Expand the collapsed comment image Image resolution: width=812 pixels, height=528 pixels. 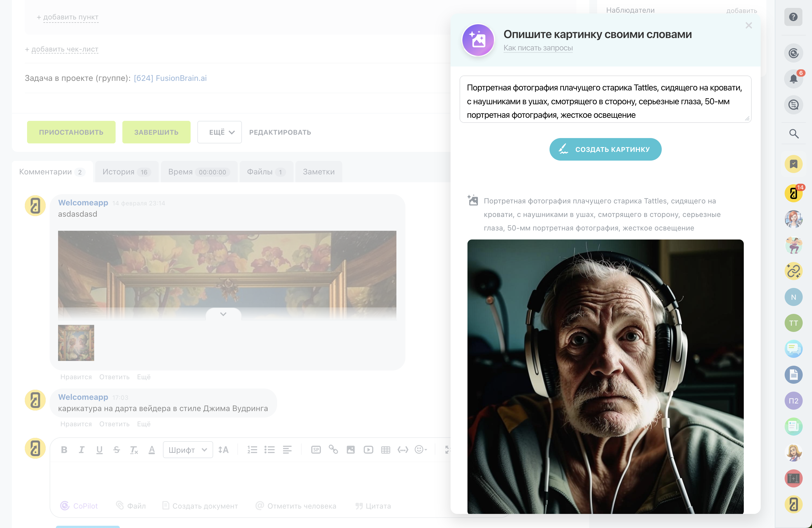coord(223,314)
